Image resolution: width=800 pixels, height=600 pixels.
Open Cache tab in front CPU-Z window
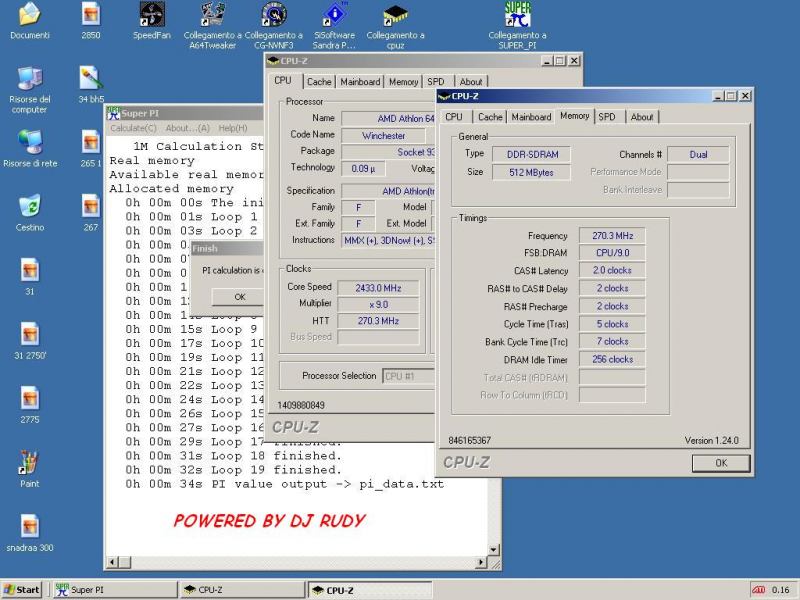click(490, 117)
